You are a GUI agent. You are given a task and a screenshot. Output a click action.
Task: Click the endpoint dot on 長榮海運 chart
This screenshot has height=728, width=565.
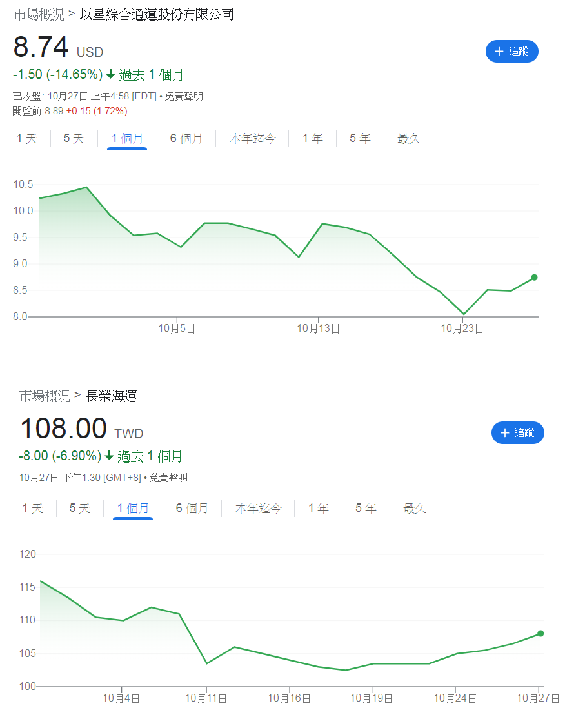(540, 633)
